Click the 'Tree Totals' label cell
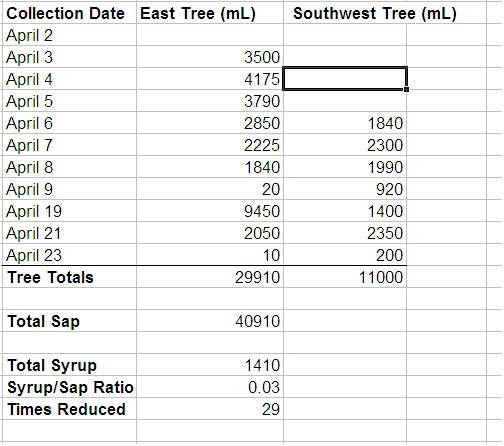This screenshot has height=446, width=504. (x=69, y=277)
